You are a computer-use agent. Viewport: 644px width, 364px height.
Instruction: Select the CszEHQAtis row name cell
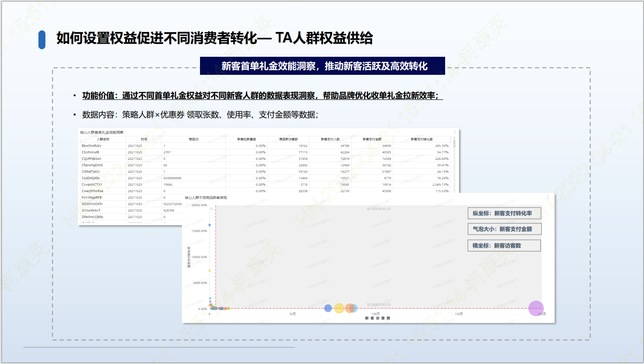tap(91, 178)
